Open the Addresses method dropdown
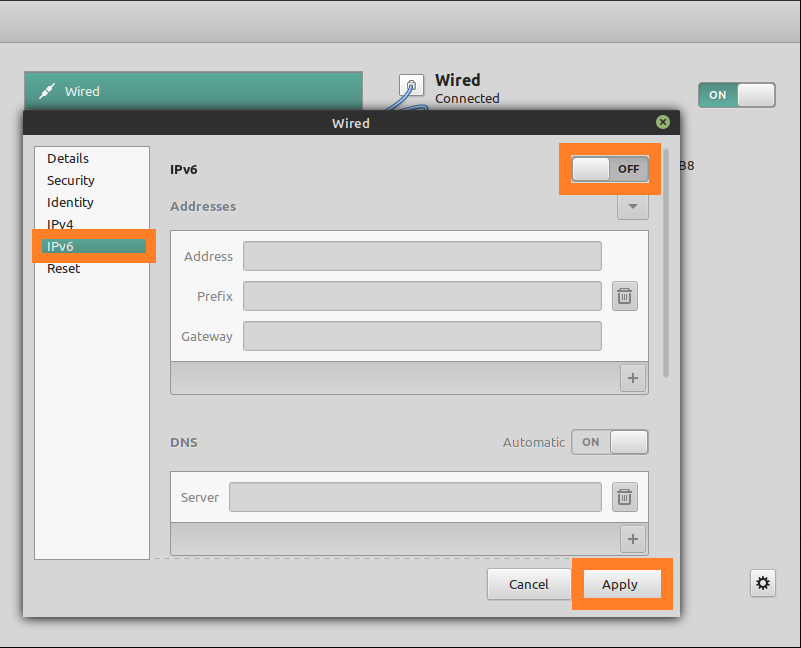Screen dimensions: 801x648 (633, 206)
